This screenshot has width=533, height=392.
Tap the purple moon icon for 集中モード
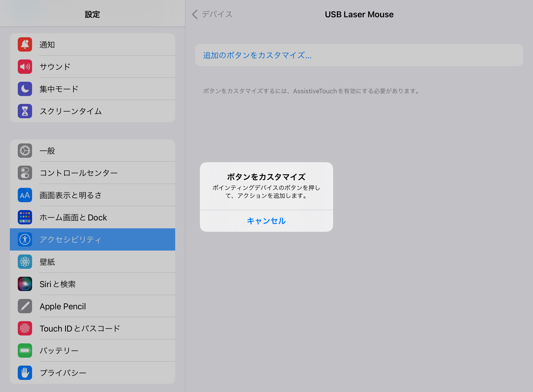(x=25, y=89)
